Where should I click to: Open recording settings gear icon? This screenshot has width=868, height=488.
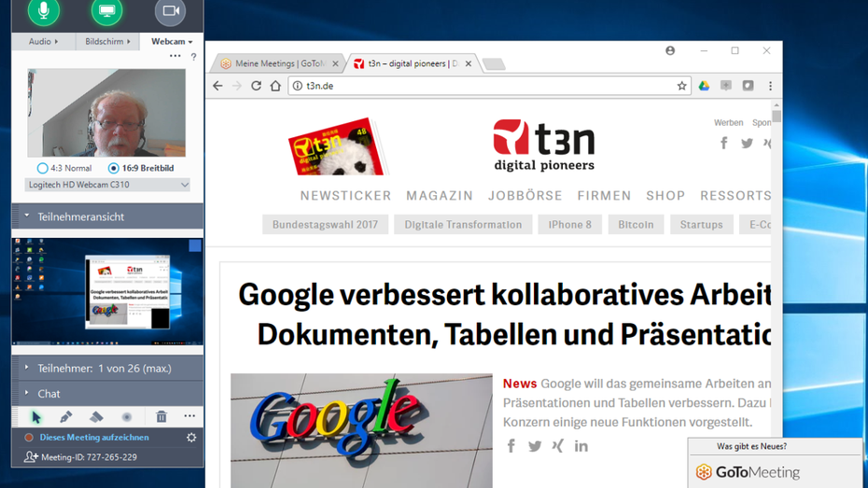(191, 437)
